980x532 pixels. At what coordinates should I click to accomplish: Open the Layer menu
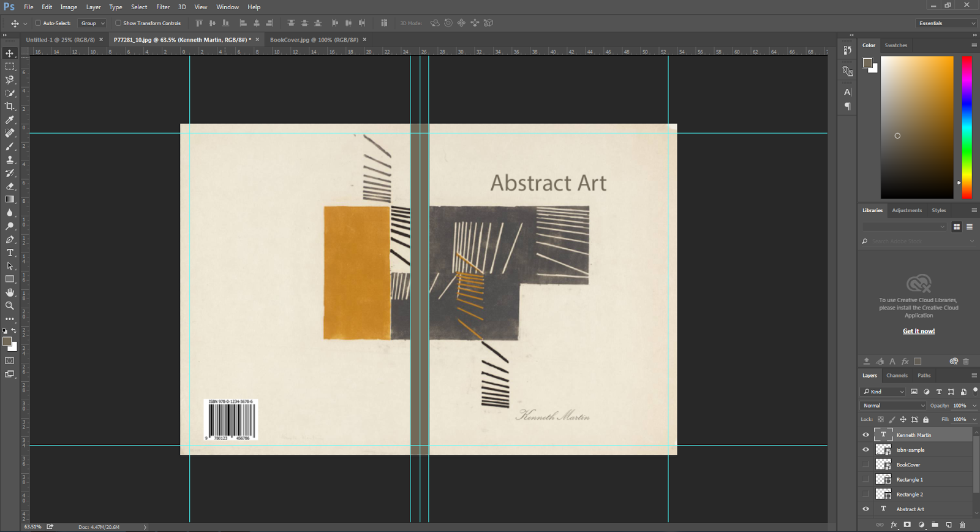pos(93,7)
